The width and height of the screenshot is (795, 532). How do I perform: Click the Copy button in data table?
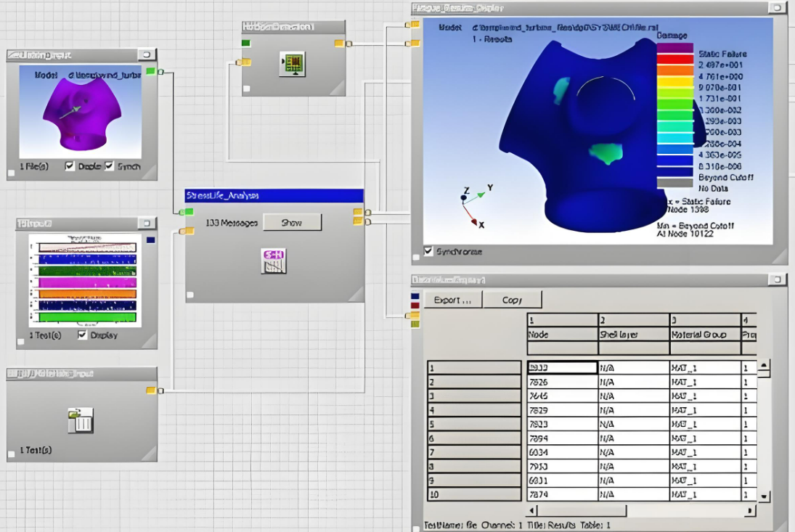click(x=512, y=300)
